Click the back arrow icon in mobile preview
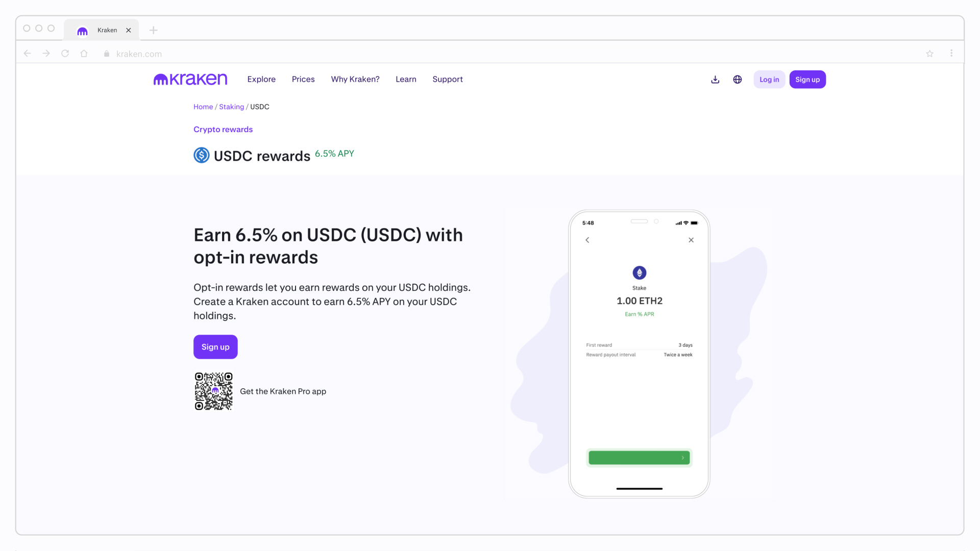The width and height of the screenshot is (980, 551). click(587, 239)
